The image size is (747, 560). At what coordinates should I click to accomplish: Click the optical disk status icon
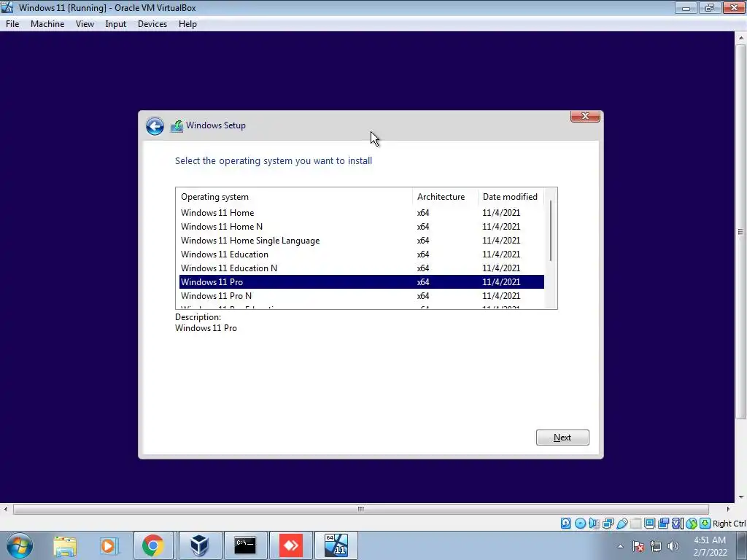tap(580, 524)
